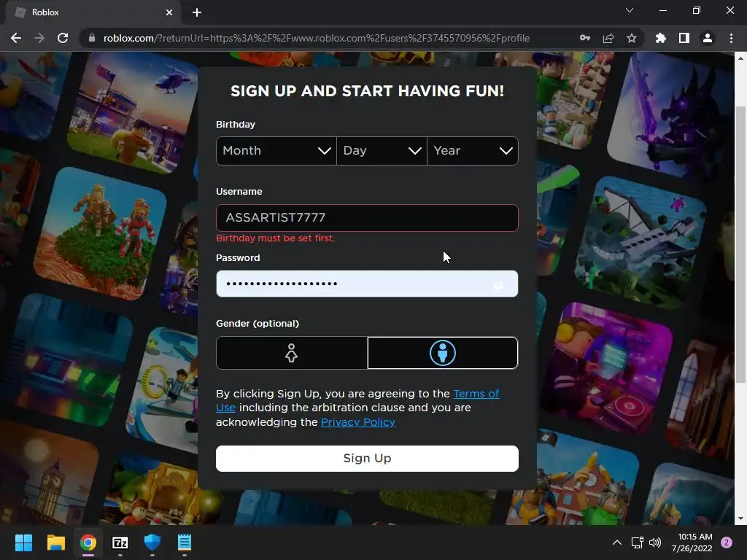Click the browser forward arrow

pyautogui.click(x=39, y=38)
